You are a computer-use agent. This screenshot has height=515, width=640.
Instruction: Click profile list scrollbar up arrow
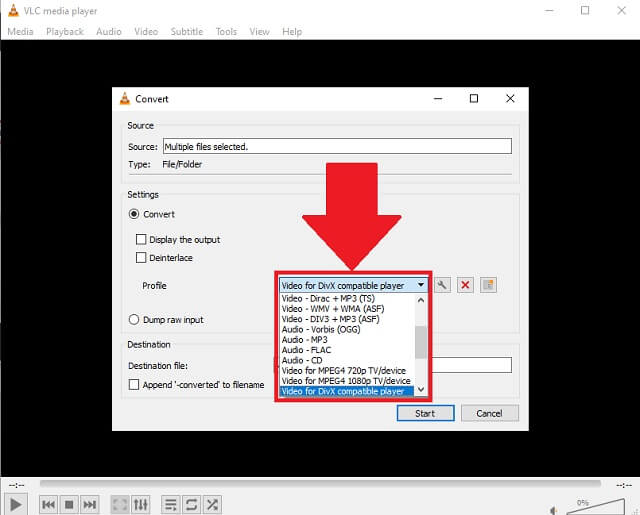421,300
